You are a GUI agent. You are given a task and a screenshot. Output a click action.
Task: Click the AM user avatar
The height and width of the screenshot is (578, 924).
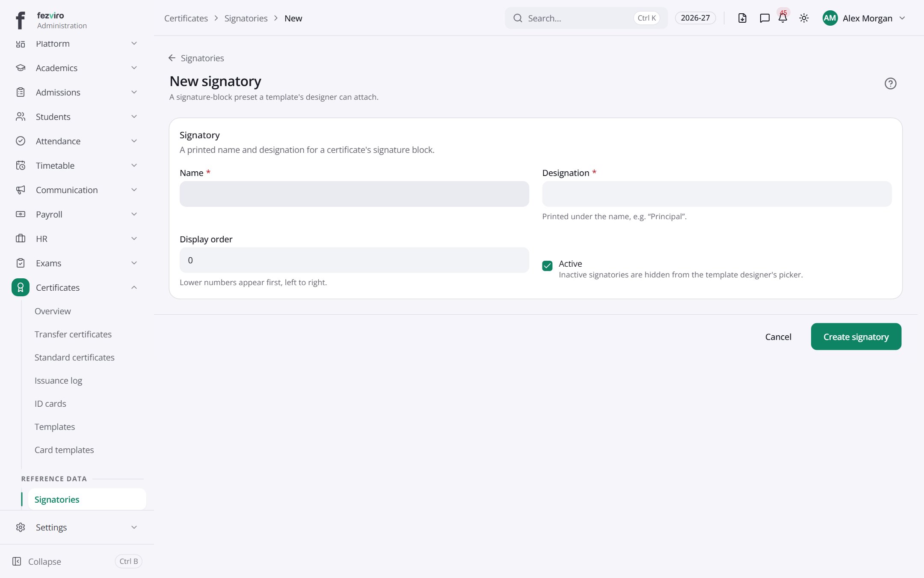(x=830, y=18)
